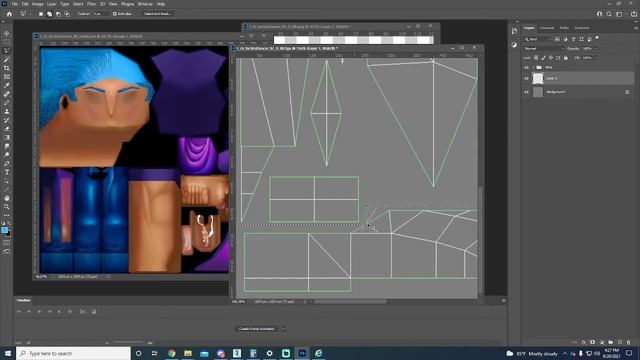Open the History panel icon

(514, 31)
